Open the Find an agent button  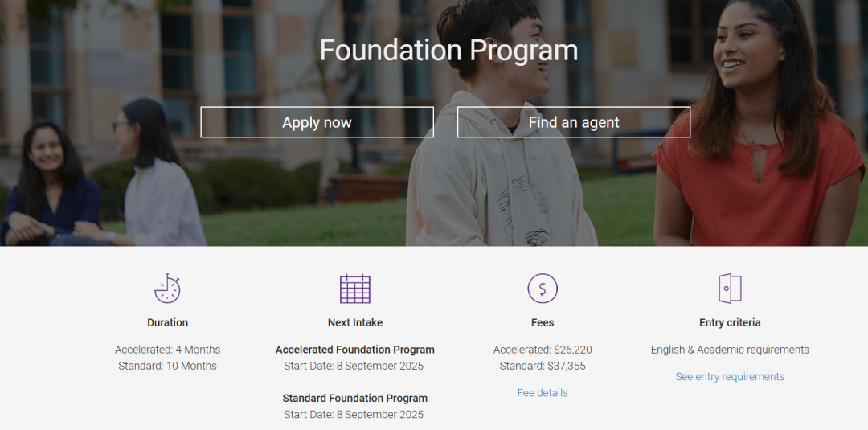[x=574, y=121]
